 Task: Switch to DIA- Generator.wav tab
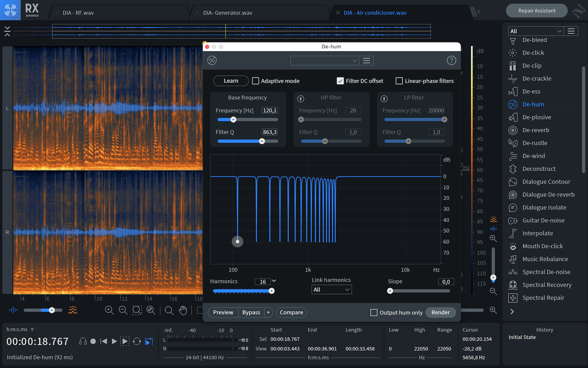[228, 13]
